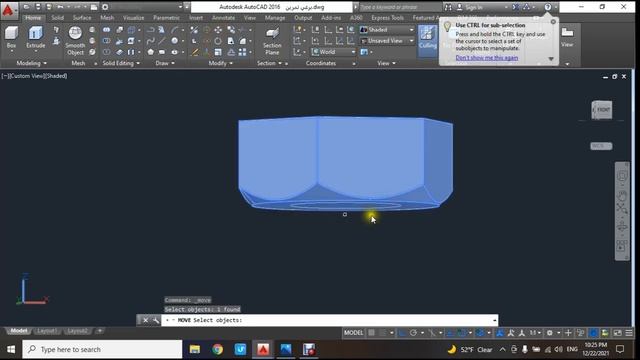
Task: Toggle 3D object snap in status bar
Action: (x=480, y=333)
